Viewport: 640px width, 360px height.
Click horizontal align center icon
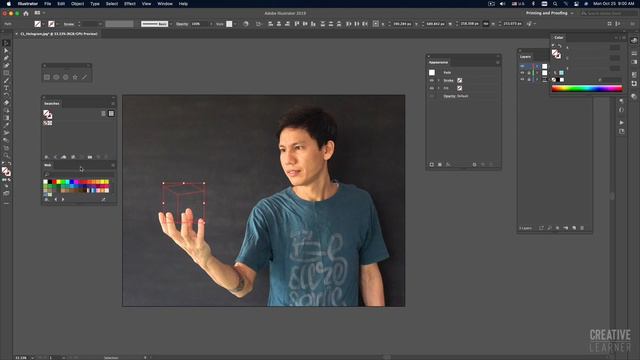279,24
